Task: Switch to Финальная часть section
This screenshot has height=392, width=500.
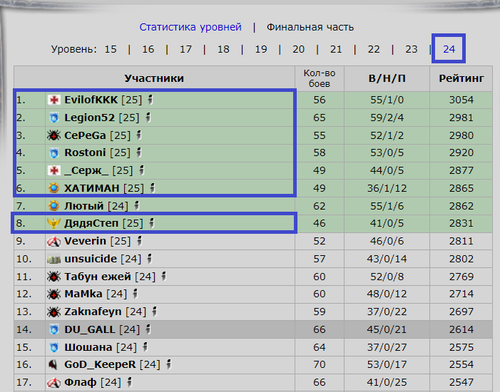Action: pos(310,27)
